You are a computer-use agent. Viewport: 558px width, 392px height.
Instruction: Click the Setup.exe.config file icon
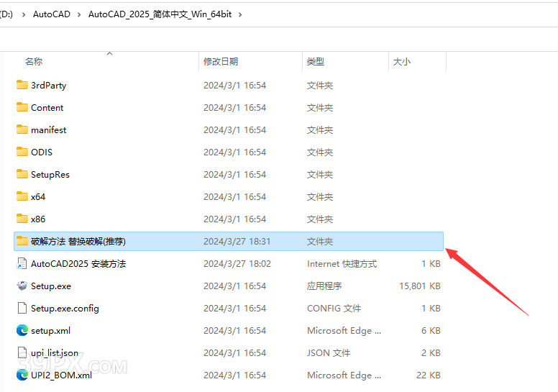tap(22, 308)
